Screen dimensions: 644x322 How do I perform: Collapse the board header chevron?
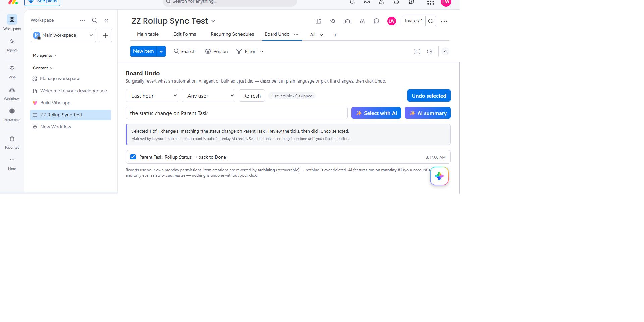point(445,51)
